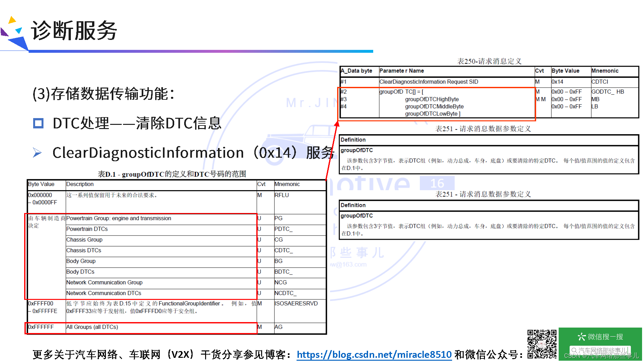The width and height of the screenshot is (644, 362).
Task: Click the Powertrain Group description cell
Action: pos(118,218)
